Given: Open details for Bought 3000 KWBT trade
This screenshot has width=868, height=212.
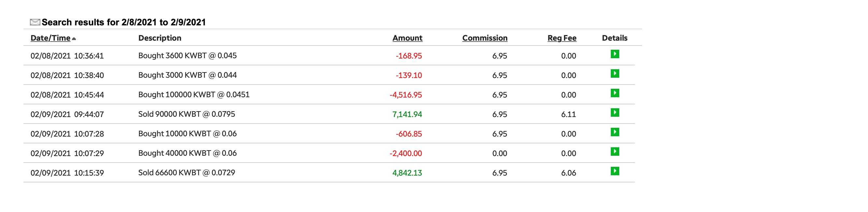Looking at the screenshot, I should (615, 74).
